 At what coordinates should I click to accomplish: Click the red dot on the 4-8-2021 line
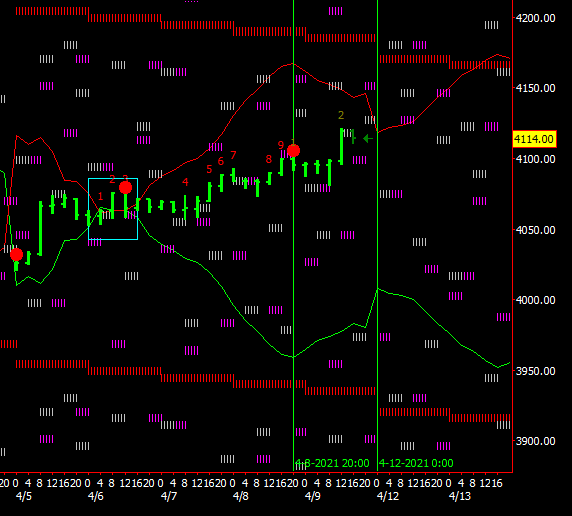click(x=293, y=150)
